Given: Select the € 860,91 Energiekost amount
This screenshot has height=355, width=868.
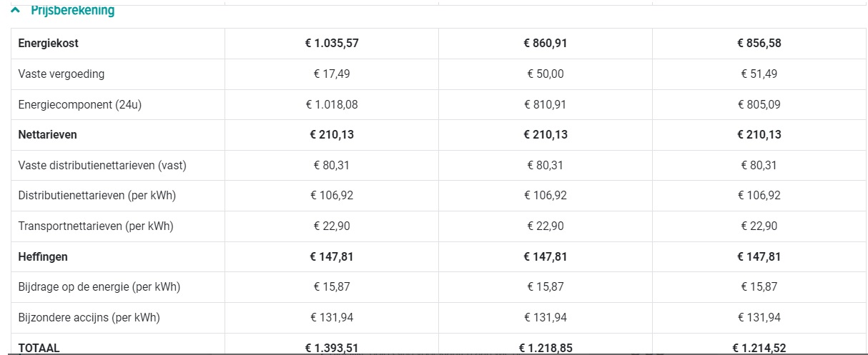Looking at the screenshot, I should (546, 43).
